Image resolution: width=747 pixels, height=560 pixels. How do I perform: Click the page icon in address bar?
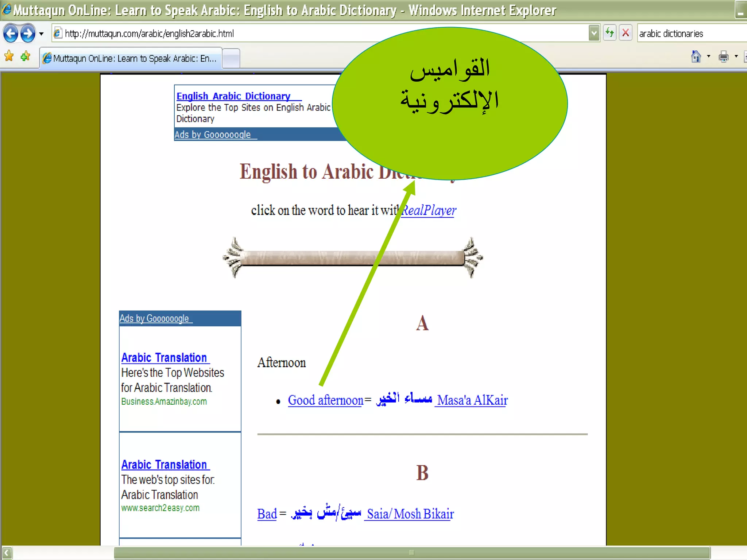coord(58,34)
